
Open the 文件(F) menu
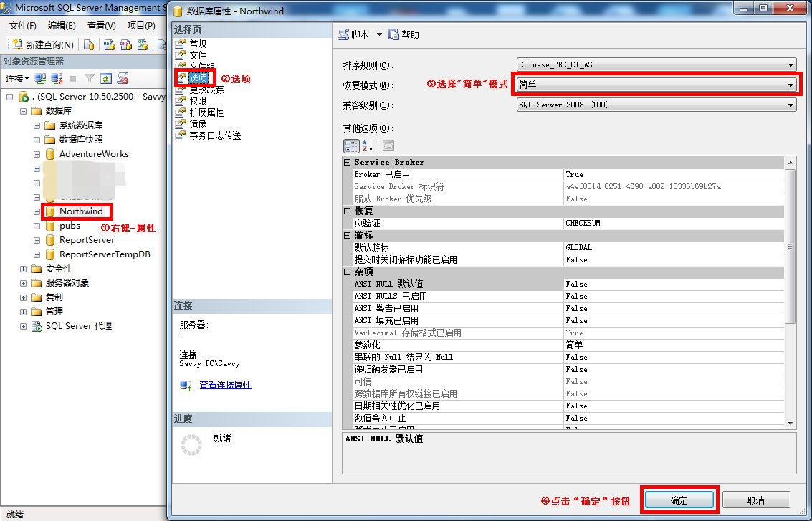(22, 26)
